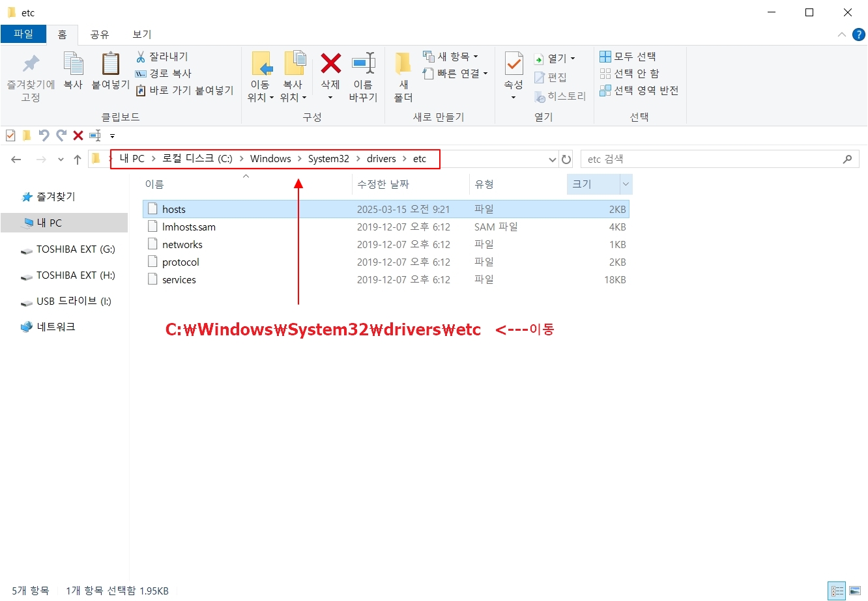Click the Help question mark icon
The width and height of the screenshot is (868, 601).
[x=859, y=35]
